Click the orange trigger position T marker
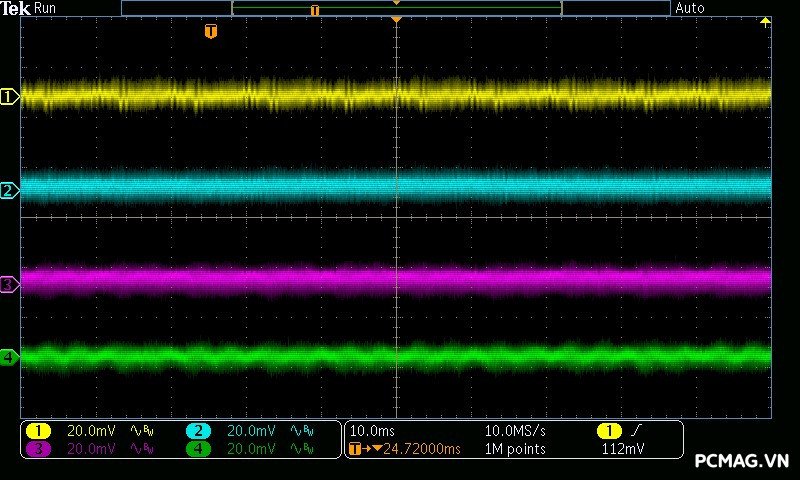The height and width of the screenshot is (480, 800). [x=210, y=32]
